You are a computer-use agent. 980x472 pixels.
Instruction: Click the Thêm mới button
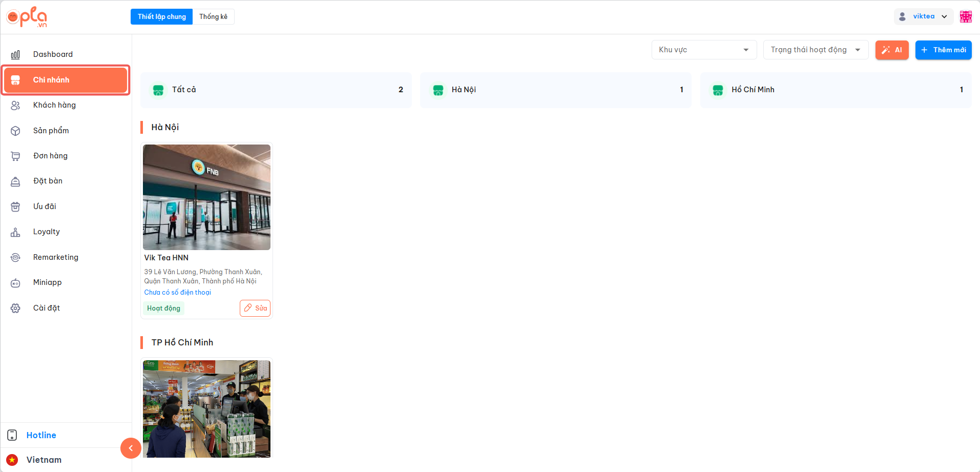coord(943,50)
